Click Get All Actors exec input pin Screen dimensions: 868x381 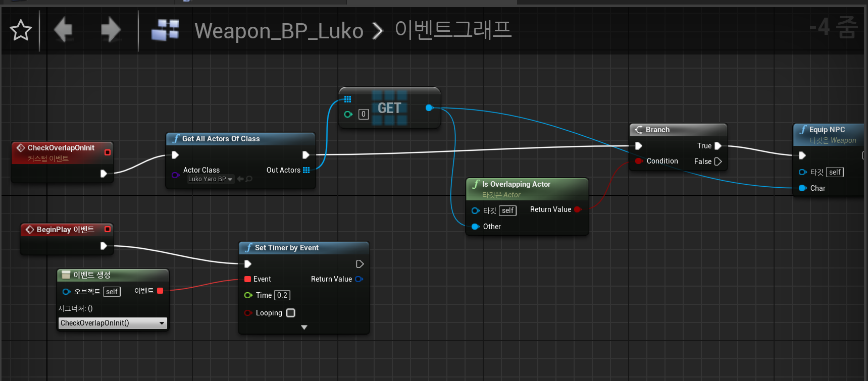point(175,155)
